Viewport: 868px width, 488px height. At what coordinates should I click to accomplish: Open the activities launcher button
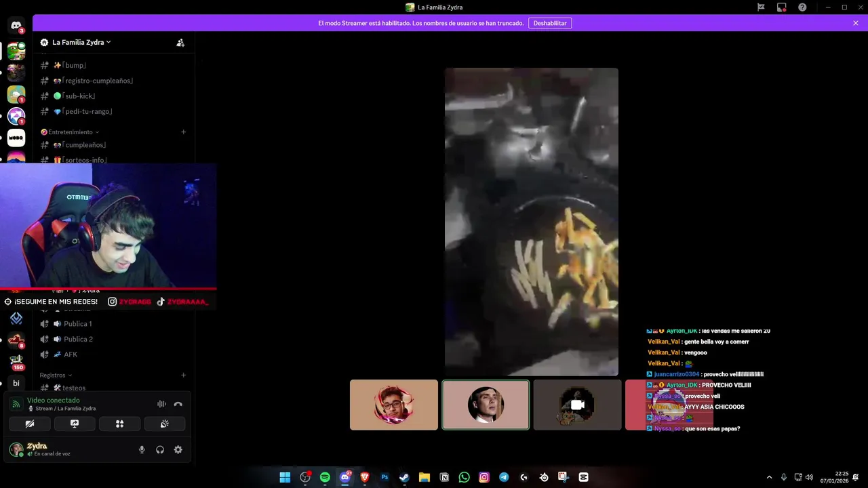coord(119,424)
